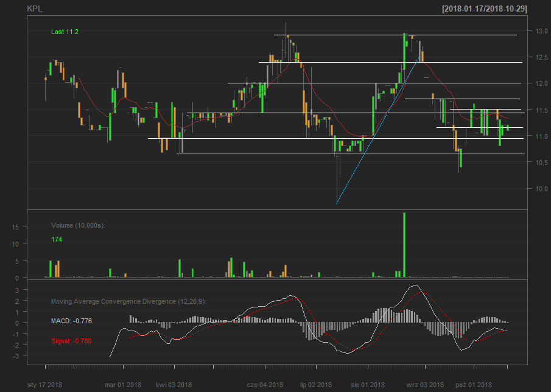Click the 'kwi 03 2018' date label
The width and height of the screenshot is (551, 392).
pos(174,385)
